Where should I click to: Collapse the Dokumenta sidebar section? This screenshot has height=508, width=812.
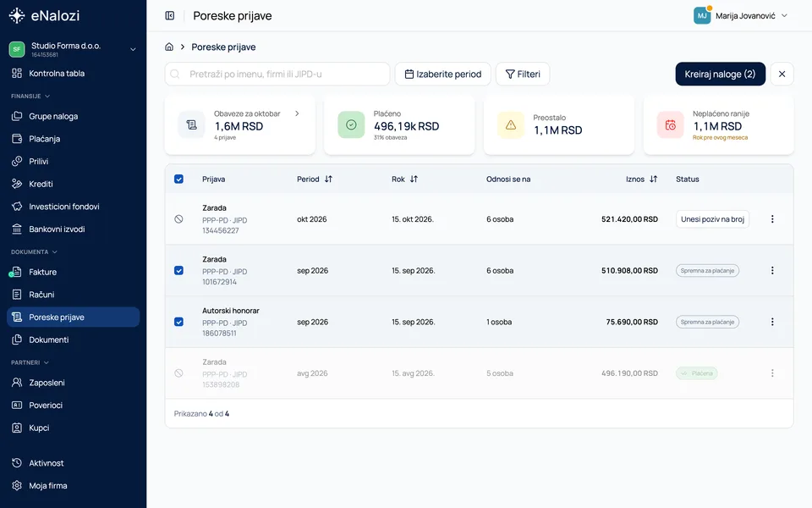pyautogui.click(x=34, y=252)
